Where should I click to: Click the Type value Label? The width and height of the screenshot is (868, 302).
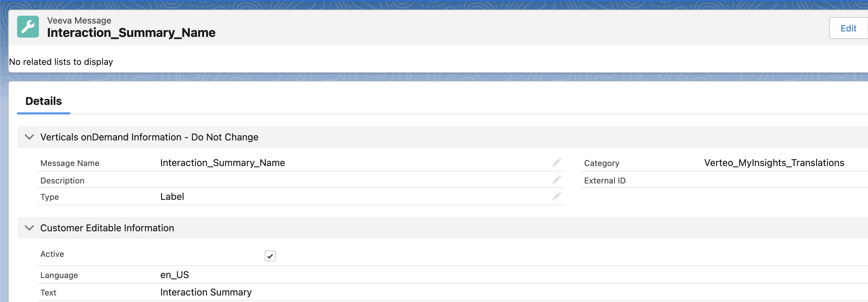tap(172, 197)
